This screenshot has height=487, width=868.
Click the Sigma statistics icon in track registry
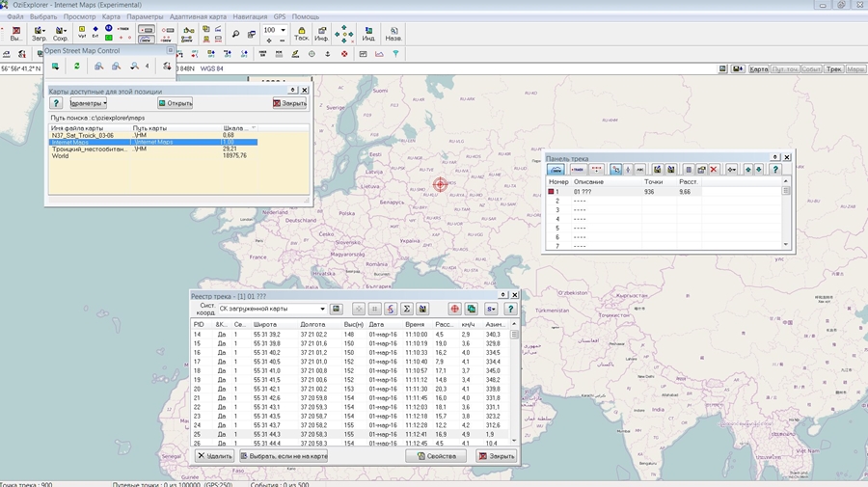point(407,309)
